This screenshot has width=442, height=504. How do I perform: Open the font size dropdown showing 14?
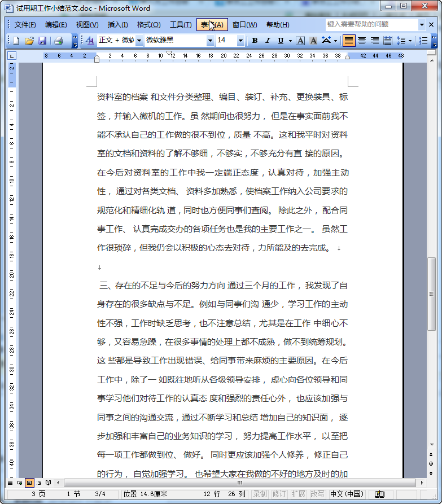(x=240, y=41)
